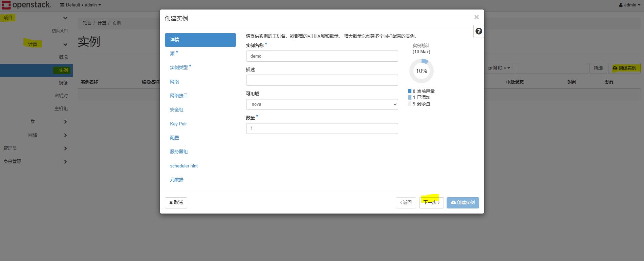Switch to the 源 step tab
The width and height of the screenshot is (644, 261).
pos(172,54)
